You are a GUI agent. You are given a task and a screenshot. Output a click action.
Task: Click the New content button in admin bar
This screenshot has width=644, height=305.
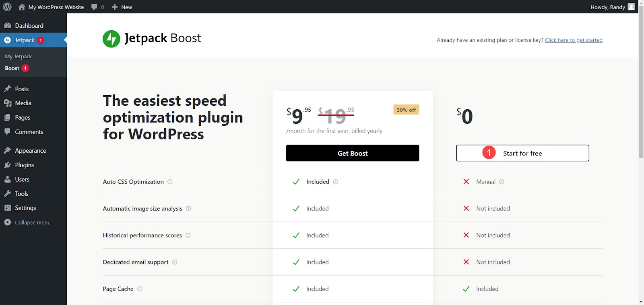click(x=122, y=7)
